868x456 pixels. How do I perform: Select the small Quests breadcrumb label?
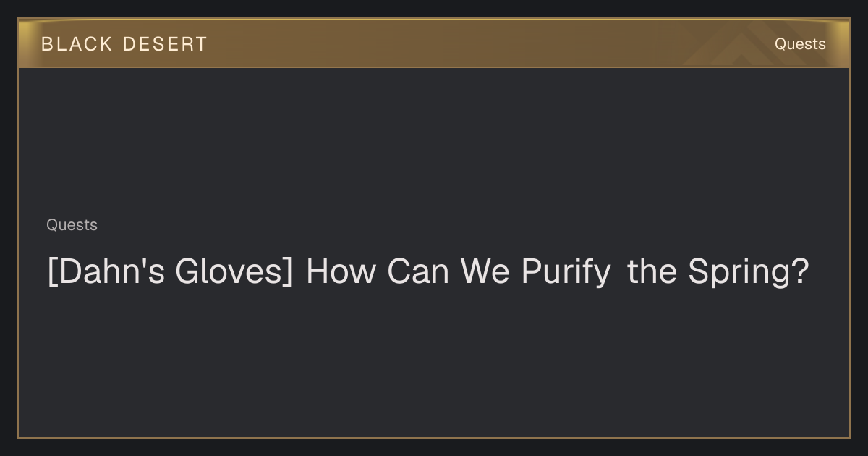(72, 225)
